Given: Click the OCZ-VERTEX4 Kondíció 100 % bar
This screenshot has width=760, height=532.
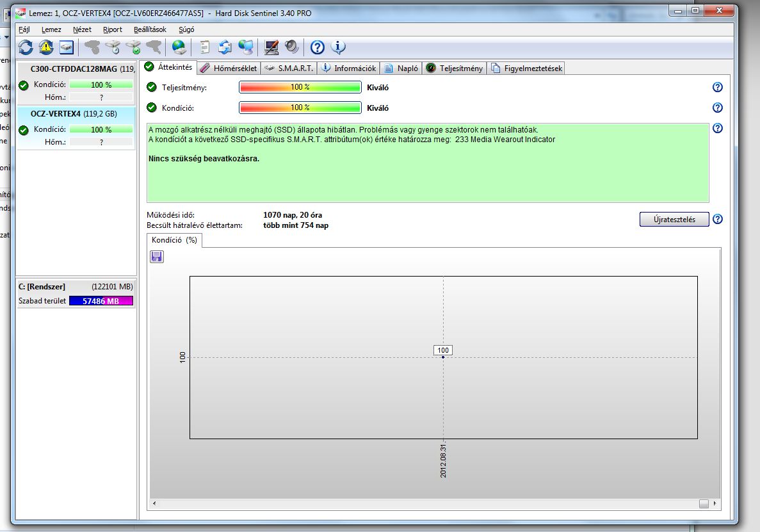Looking at the screenshot, I should 101,129.
